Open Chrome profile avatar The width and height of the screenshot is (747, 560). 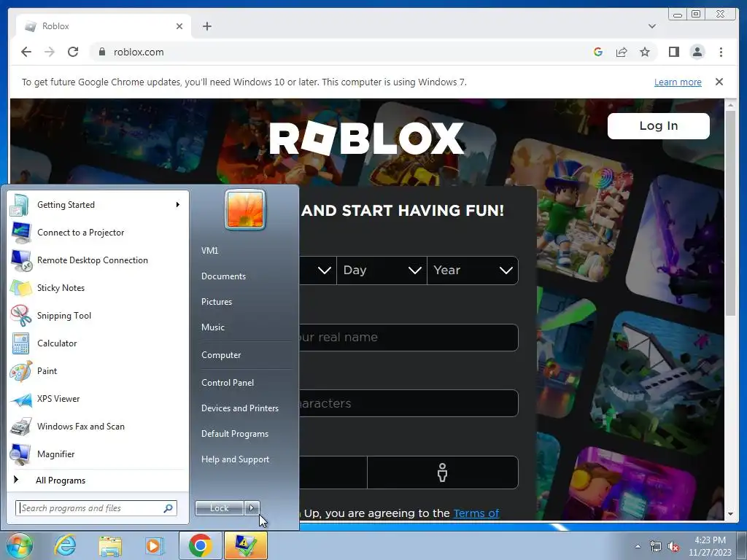point(697,52)
